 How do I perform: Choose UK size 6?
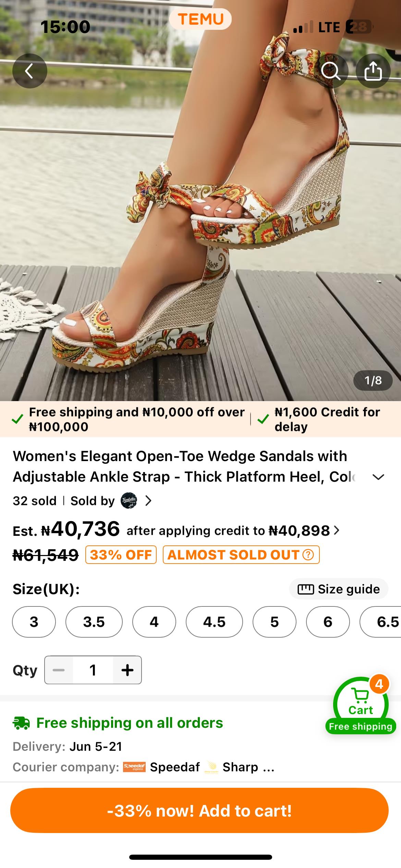tap(328, 622)
